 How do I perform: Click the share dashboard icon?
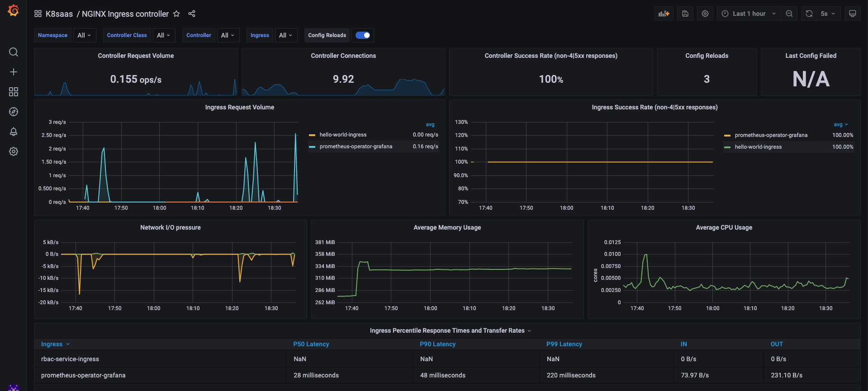192,14
